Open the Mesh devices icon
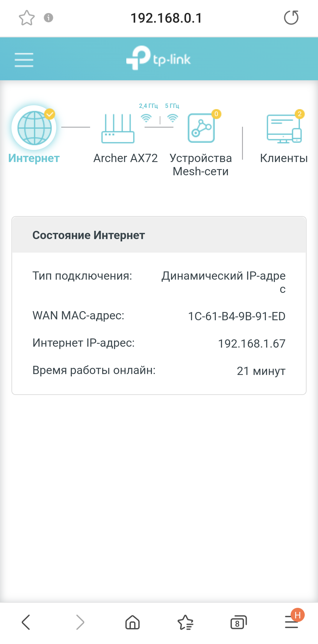This screenshot has height=644, width=318. 201,129
